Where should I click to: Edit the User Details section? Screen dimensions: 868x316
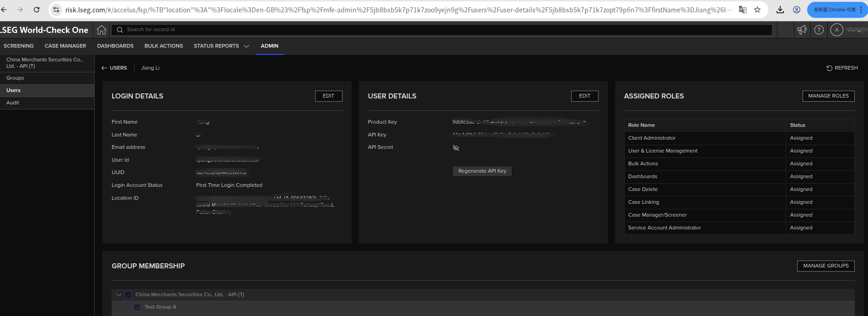[x=584, y=96]
